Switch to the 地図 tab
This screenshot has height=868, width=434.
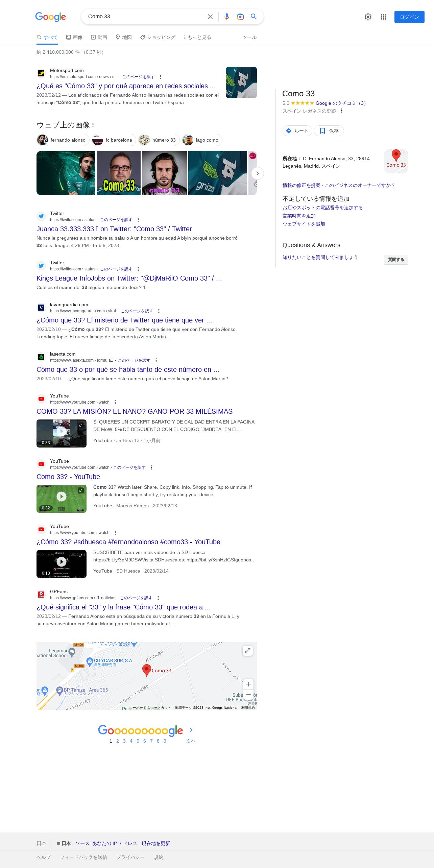(x=124, y=37)
